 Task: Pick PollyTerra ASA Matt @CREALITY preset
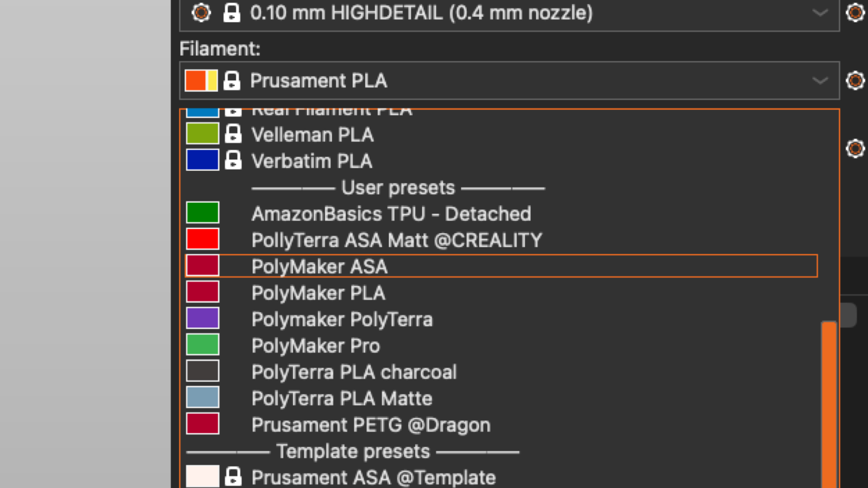(x=502, y=240)
